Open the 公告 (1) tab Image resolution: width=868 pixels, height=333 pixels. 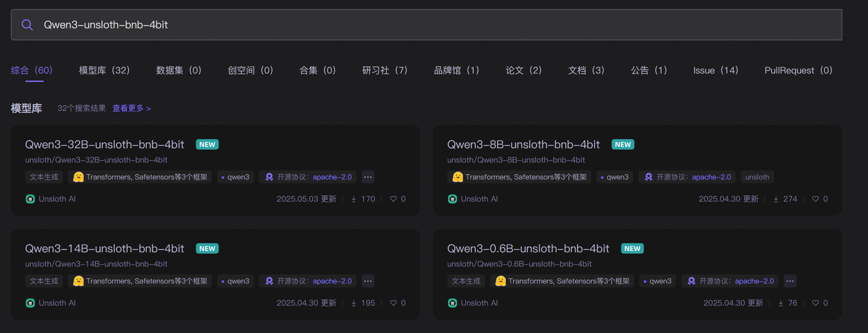click(649, 70)
